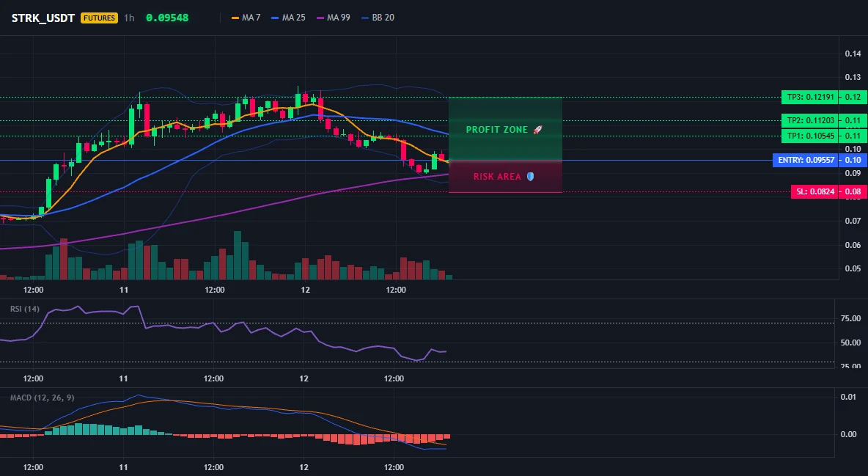Screen dimensions: 868x476
Task: Click the 0.01 value on the MACD axis
Action: coord(849,397)
